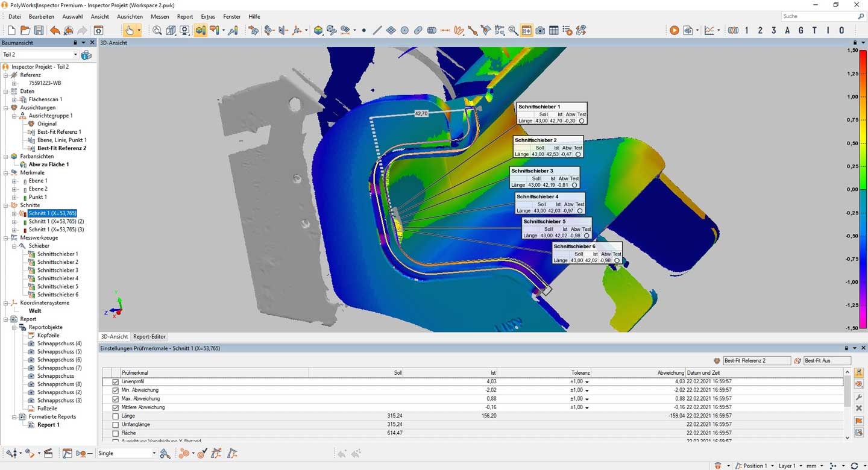Activate the zoom magnifier tool
The height and width of the screenshot is (470, 868).
pos(157,30)
